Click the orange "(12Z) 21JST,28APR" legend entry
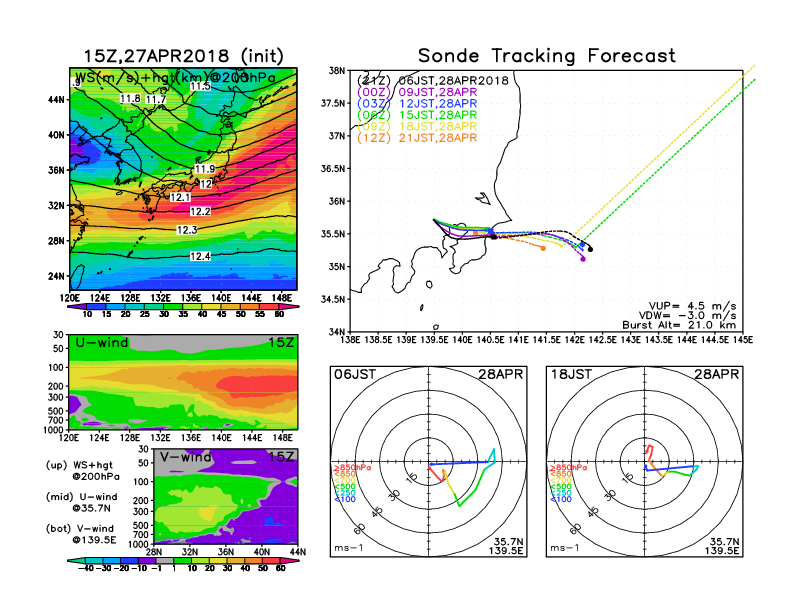 point(417,138)
